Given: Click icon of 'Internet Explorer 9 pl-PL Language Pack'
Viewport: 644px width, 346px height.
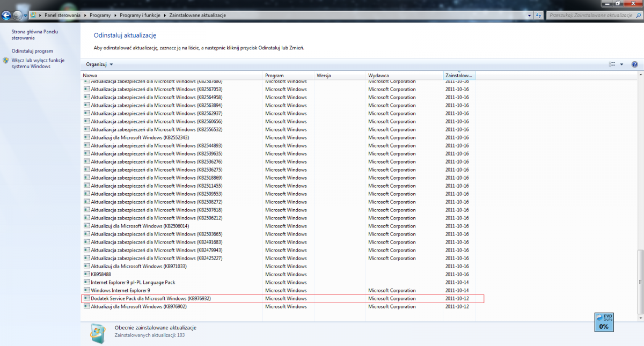Looking at the screenshot, I should (86, 282).
